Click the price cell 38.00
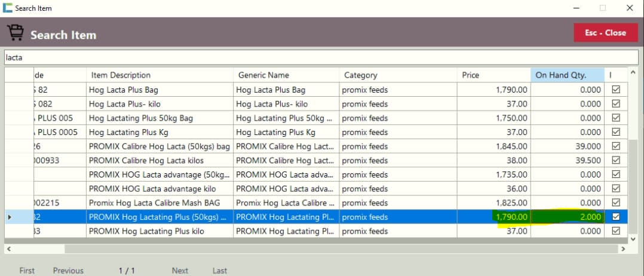The image size is (644, 276). (493, 160)
